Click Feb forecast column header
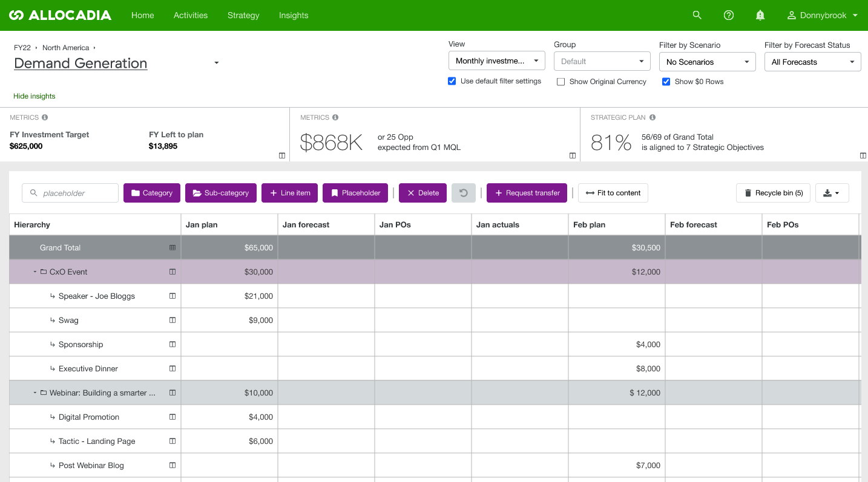This screenshot has width=868, height=482. point(714,224)
